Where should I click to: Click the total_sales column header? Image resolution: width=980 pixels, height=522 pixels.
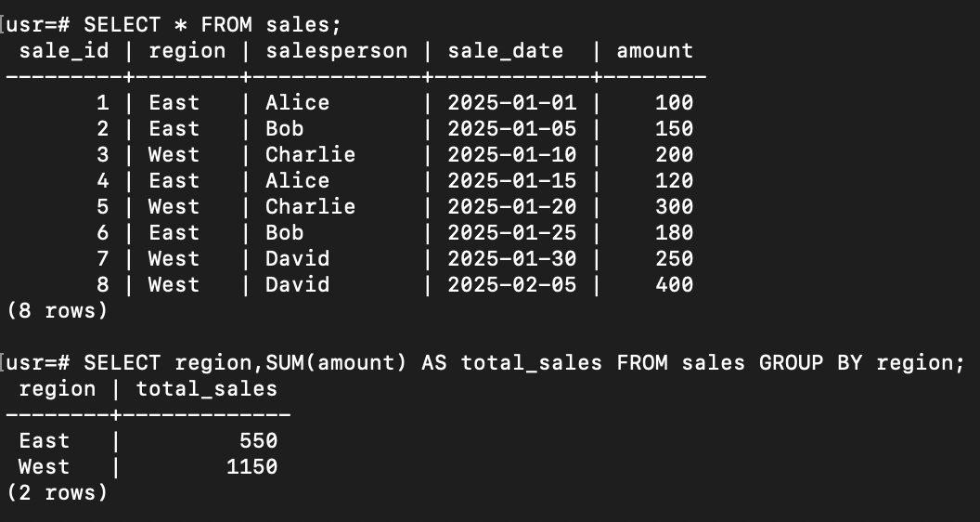[x=206, y=388]
